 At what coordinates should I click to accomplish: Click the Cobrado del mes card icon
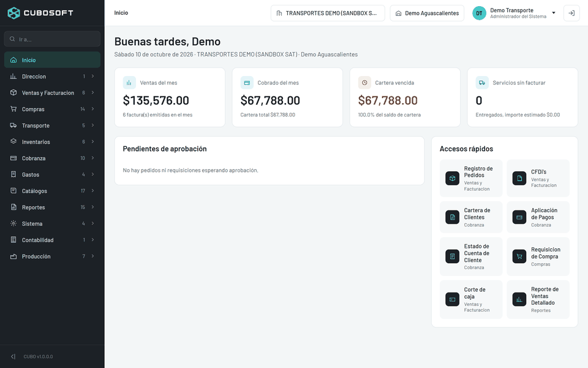[x=247, y=83]
